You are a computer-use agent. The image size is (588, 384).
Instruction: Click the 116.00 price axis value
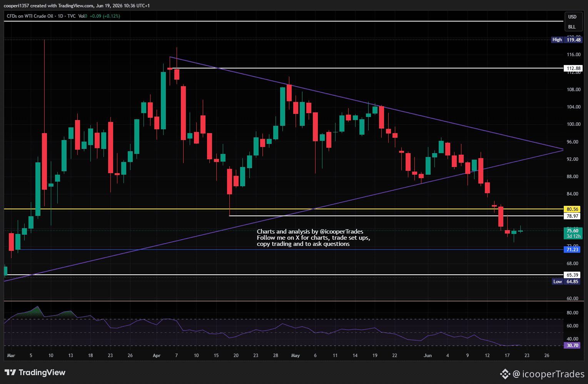coord(573,55)
